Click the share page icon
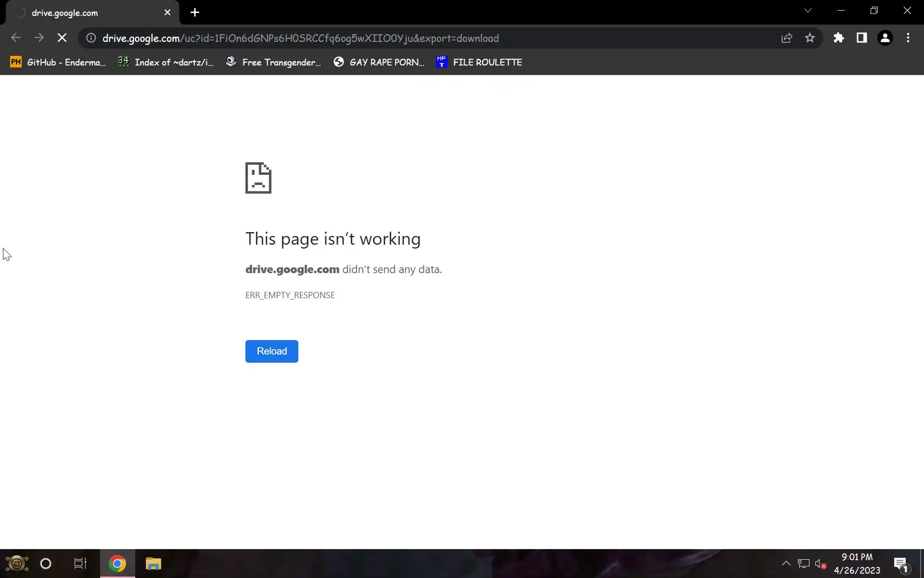 click(787, 38)
